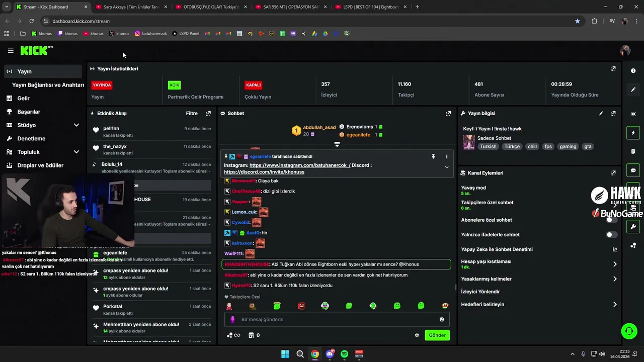Select Yayın in the left sidebar
Viewport: 644px width, 362px height.
click(43, 71)
